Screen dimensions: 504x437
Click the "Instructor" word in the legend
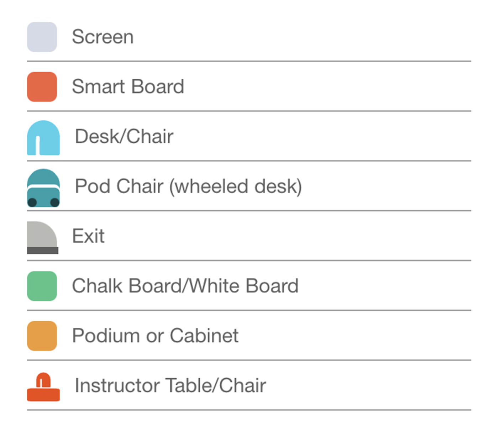pos(117,386)
